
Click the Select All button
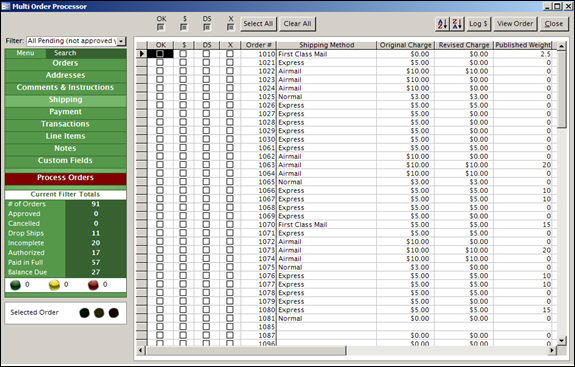pyautogui.click(x=258, y=24)
